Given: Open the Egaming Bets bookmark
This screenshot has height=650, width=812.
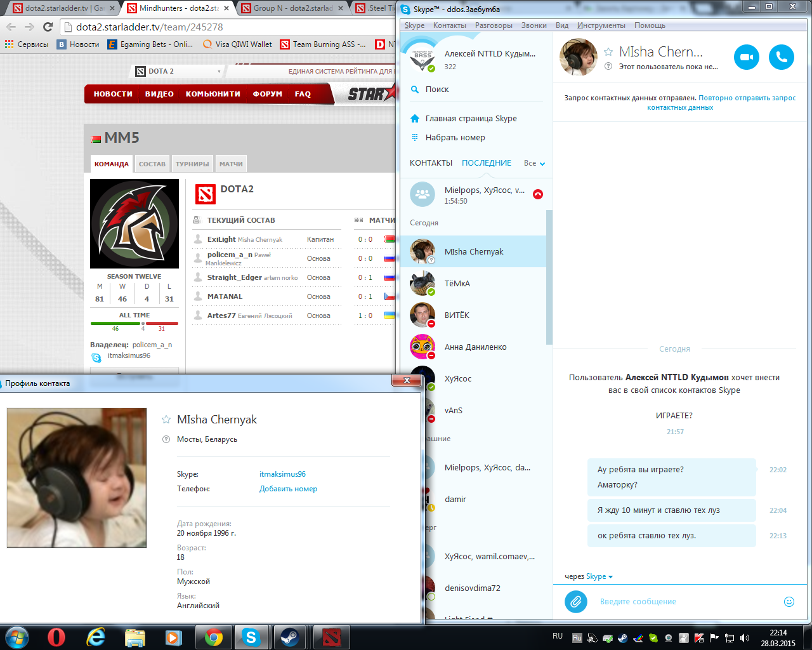Looking at the screenshot, I should 150,44.
